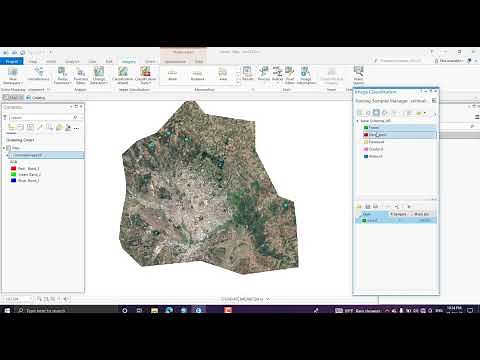Screen dimensions: 480x360
Task: Expand the measurement gallery in the ribbon
Action: point(238,82)
